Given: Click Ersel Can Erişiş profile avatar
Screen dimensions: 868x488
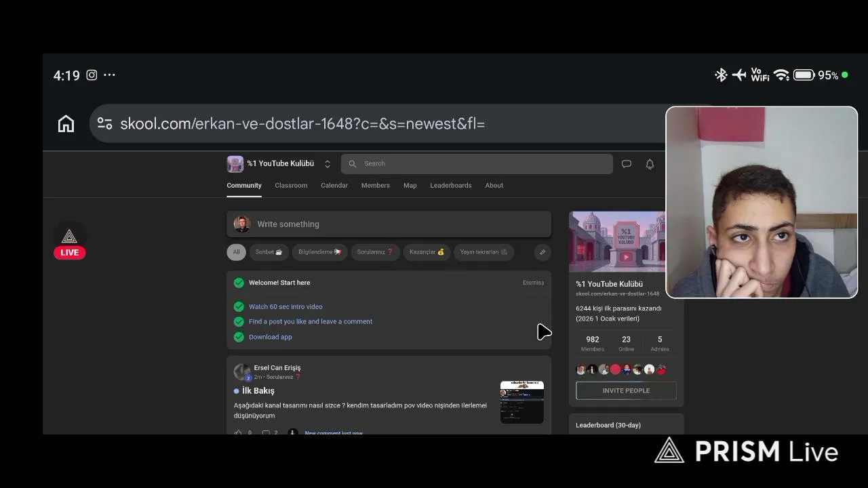Looking at the screenshot, I should pyautogui.click(x=242, y=372).
